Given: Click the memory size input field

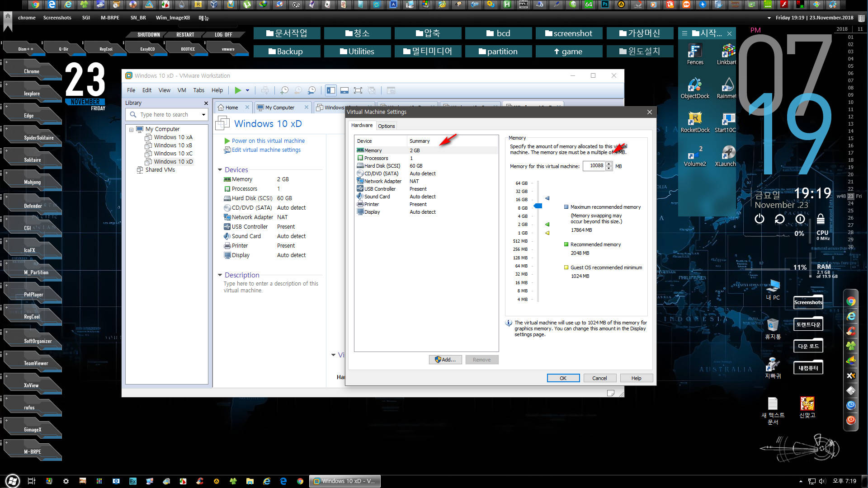Looking at the screenshot, I should click(594, 166).
